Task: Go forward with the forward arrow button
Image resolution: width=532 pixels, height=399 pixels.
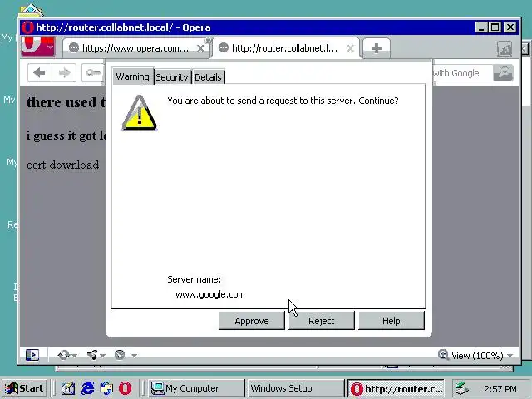Action: point(64,72)
